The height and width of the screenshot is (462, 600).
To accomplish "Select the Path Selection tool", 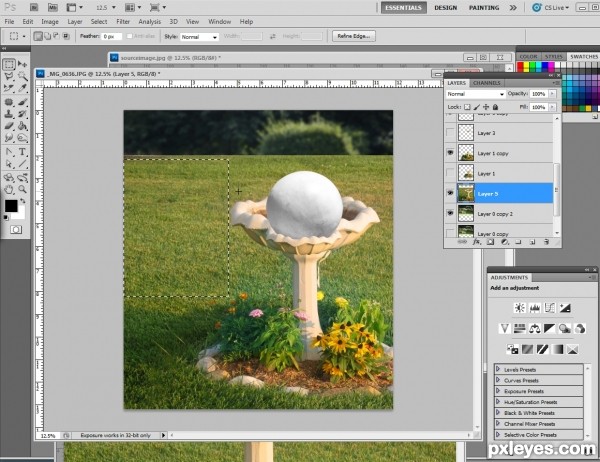I will [9, 164].
